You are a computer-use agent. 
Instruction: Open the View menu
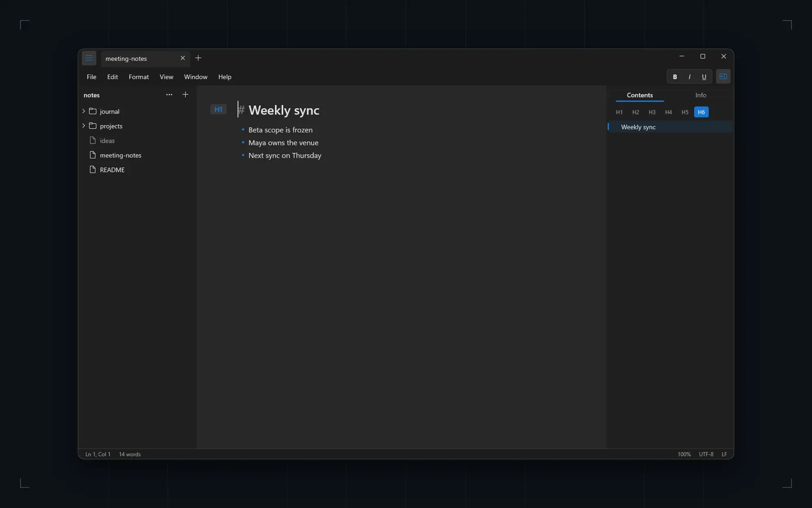(x=166, y=77)
